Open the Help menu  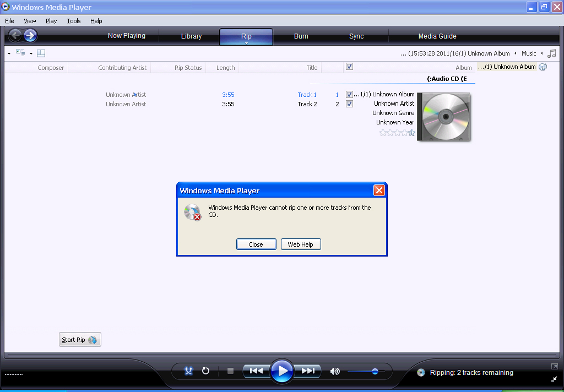point(96,21)
